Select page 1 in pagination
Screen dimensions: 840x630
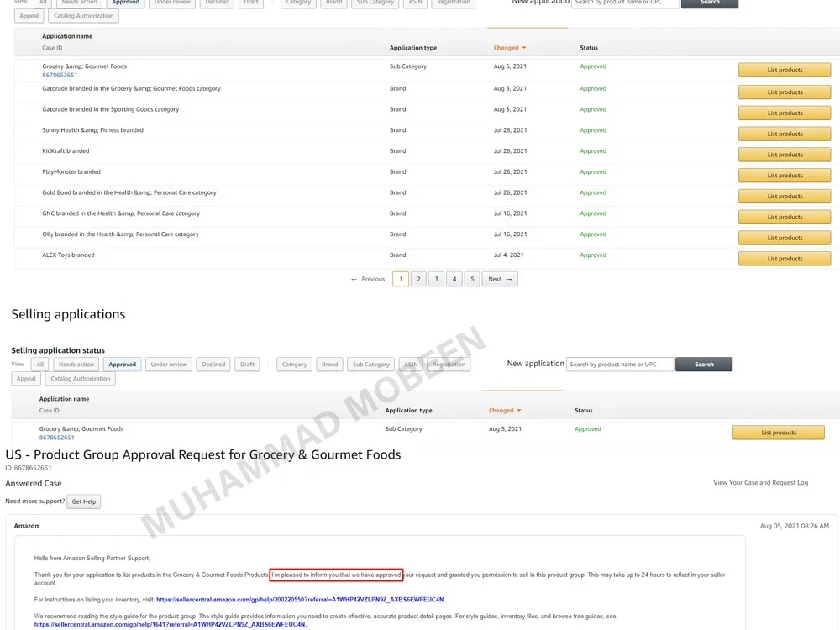point(401,279)
